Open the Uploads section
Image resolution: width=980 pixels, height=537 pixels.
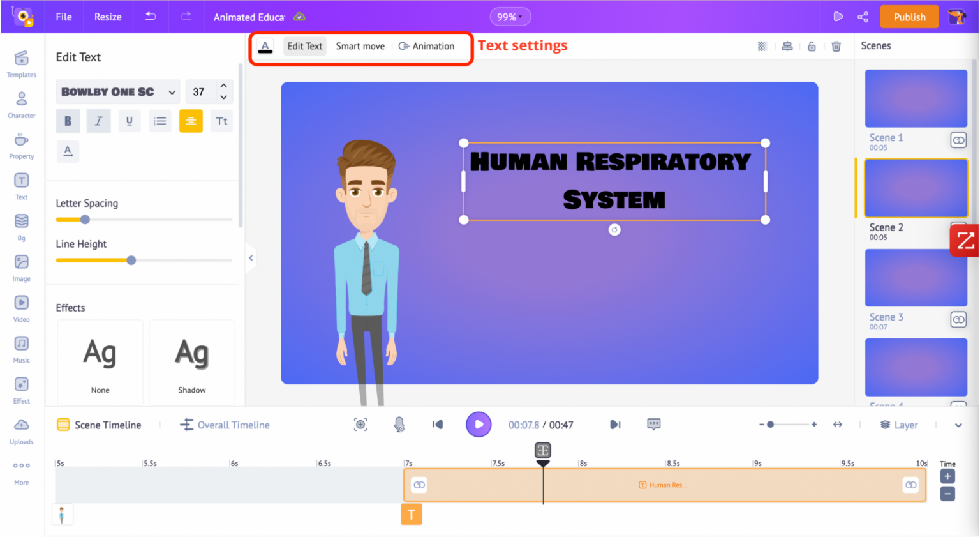point(22,431)
